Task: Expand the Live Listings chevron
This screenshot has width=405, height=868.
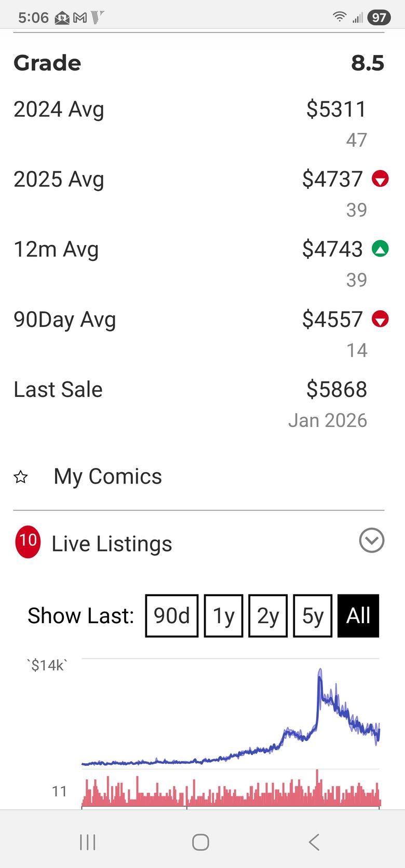Action: [372, 541]
